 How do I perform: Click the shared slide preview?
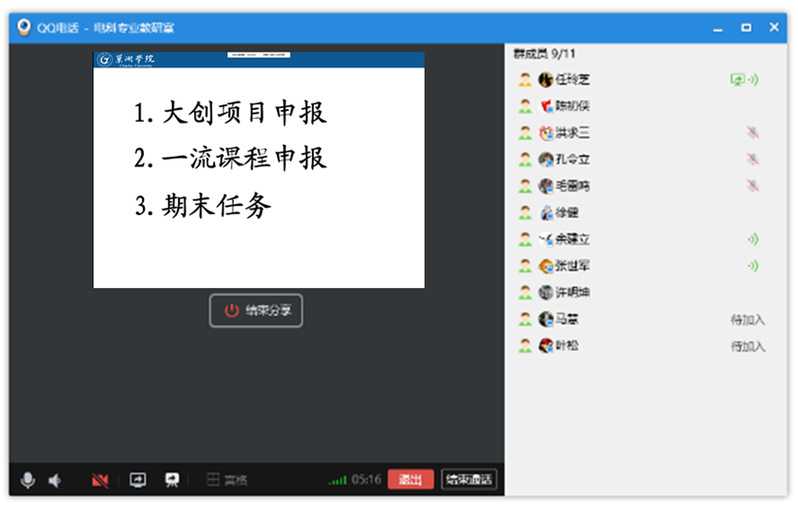[258, 170]
